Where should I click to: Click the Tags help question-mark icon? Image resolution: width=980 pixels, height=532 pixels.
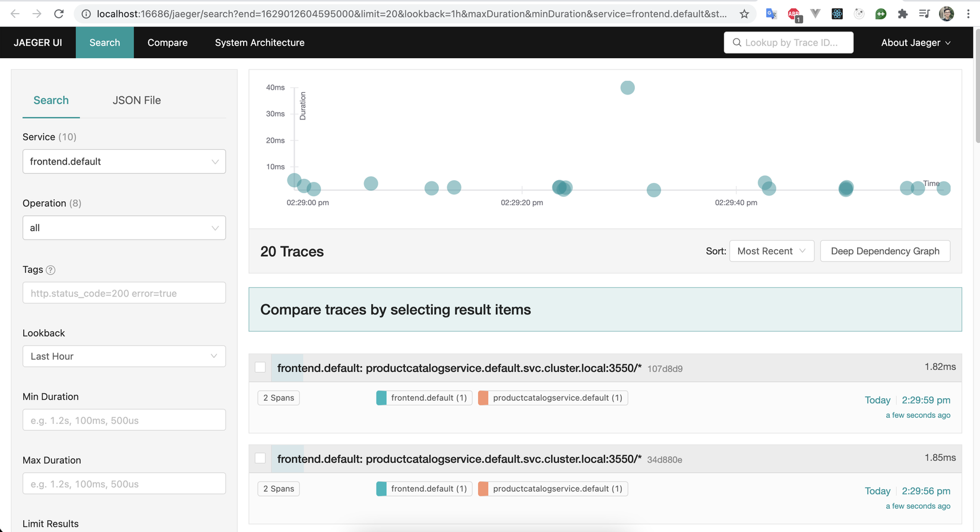[x=50, y=270]
